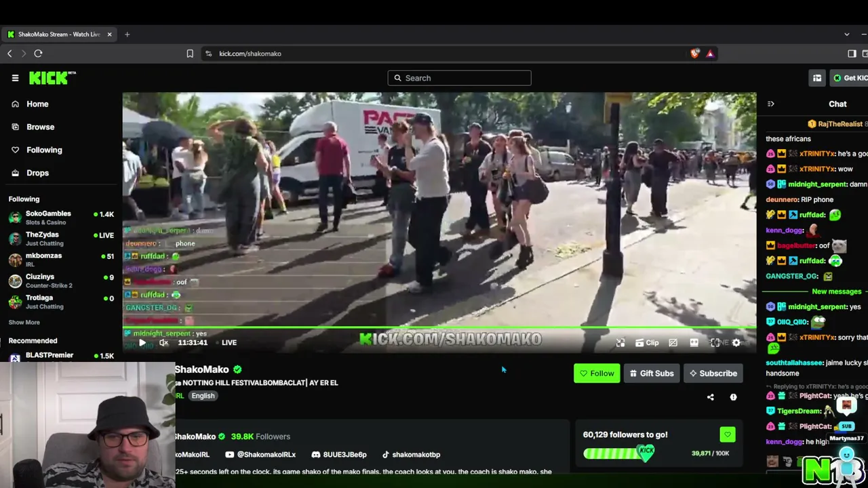The width and height of the screenshot is (868, 488).
Task: Reload the current browser page
Action: 38,54
